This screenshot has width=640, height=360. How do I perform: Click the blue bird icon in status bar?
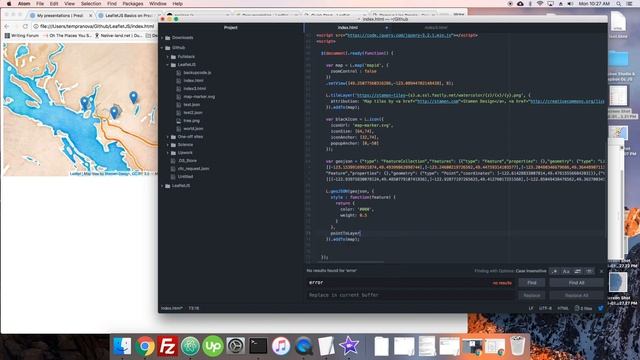tap(601, 309)
